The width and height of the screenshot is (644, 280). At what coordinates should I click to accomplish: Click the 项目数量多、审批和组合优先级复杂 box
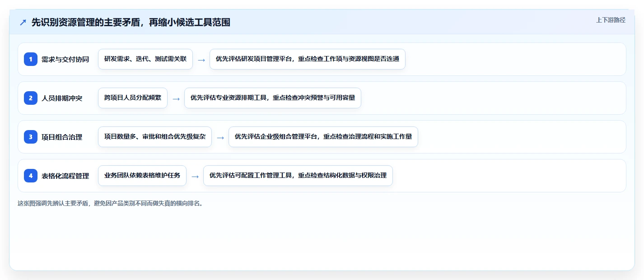coord(155,137)
